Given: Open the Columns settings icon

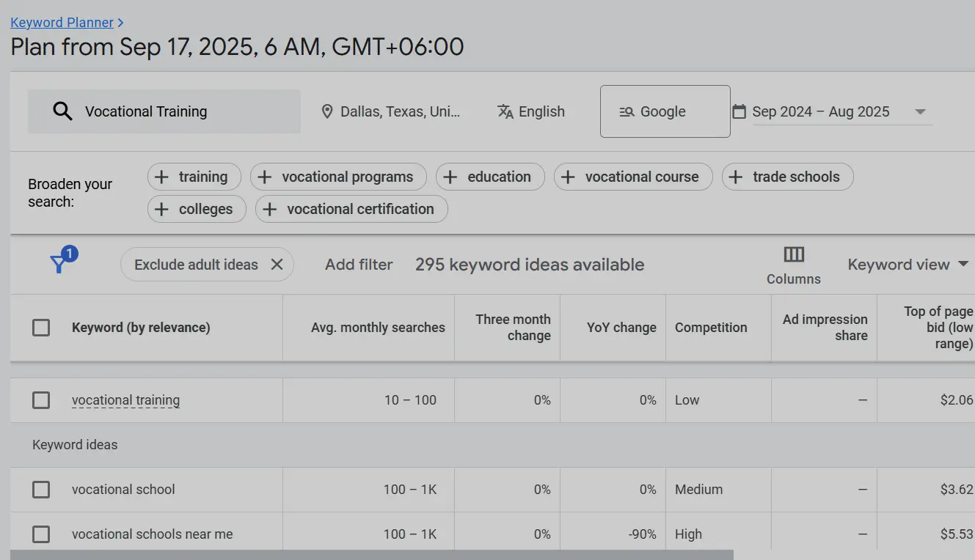Looking at the screenshot, I should point(793,254).
